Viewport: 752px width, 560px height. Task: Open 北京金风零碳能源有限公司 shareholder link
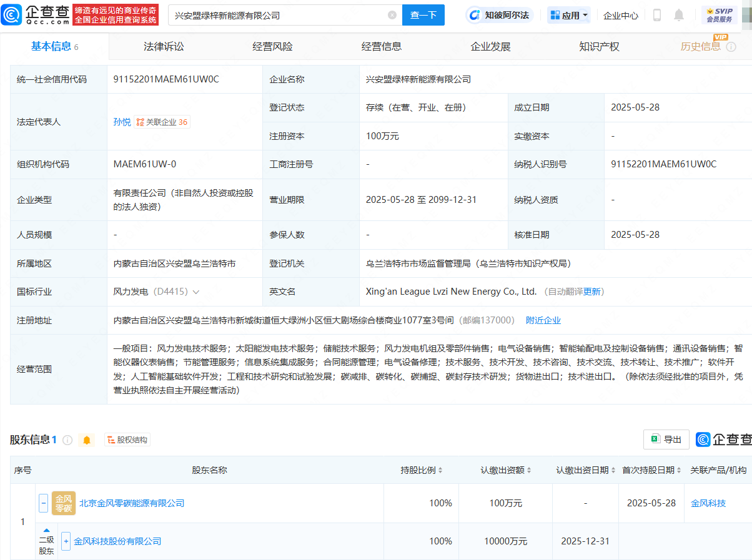(x=132, y=503)
